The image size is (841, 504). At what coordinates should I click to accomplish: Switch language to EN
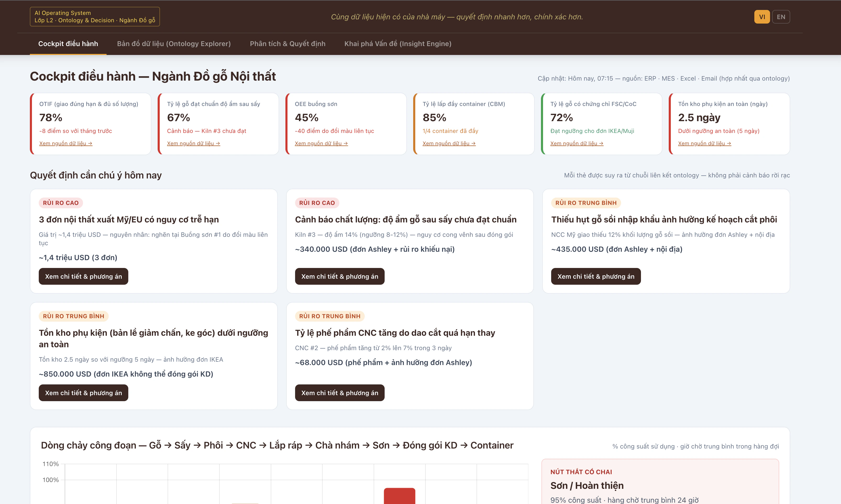tap(781, 17)
